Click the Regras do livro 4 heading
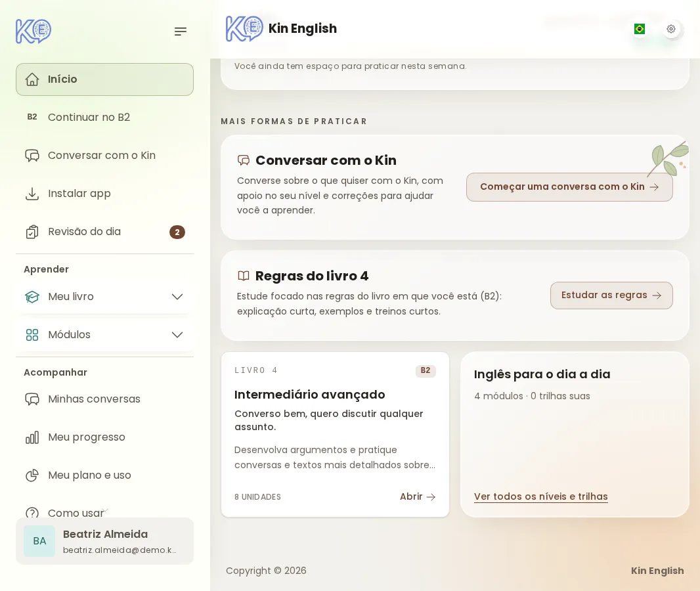Screen dimensions: 700x591 [x=312, y=276]
